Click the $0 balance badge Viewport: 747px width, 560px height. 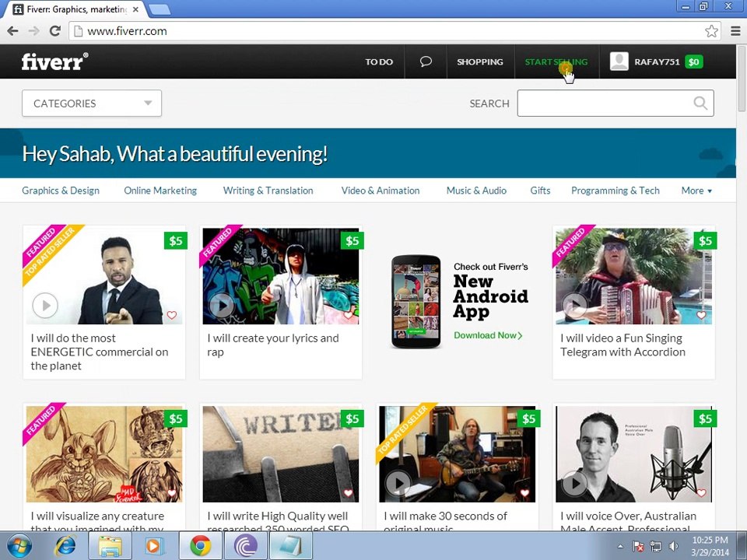click(693, 62)
